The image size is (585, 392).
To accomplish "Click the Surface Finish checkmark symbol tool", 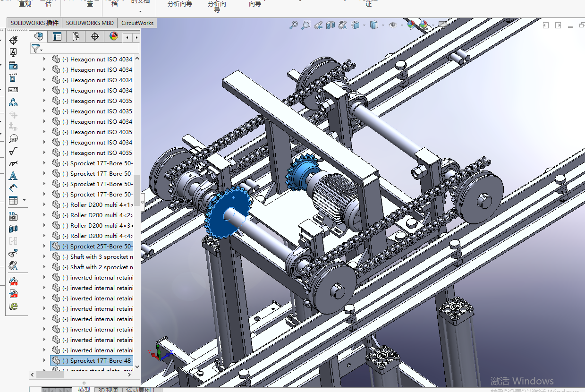I will (x=13, y=151).
